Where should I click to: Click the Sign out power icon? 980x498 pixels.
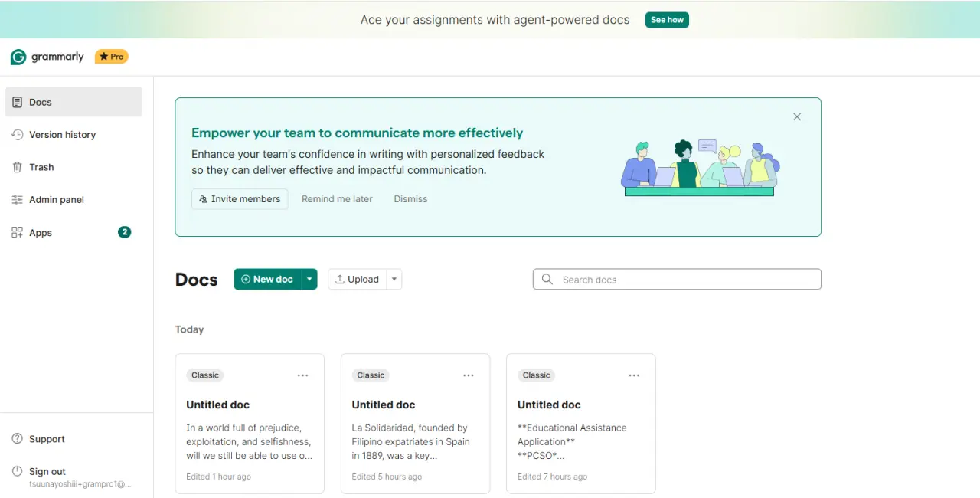[18, 471]
